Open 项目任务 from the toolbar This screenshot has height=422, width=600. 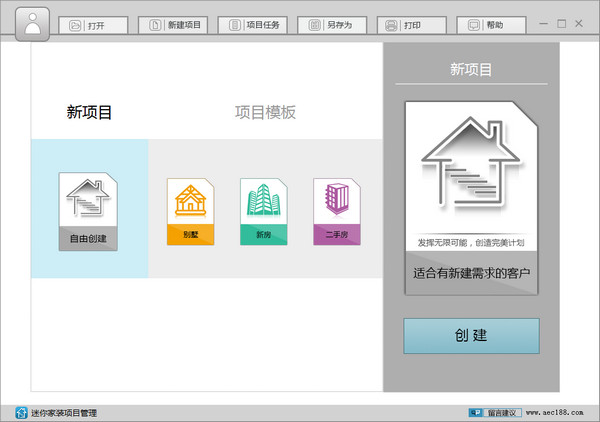(x=253, y=25)
